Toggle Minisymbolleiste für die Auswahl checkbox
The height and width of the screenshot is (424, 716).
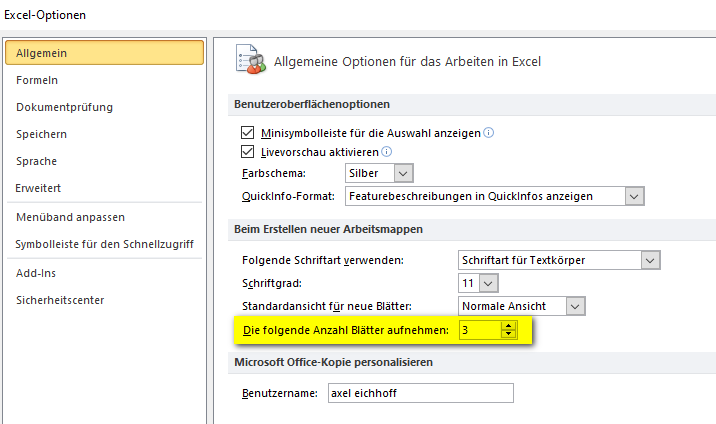click(x=247, y=133)
